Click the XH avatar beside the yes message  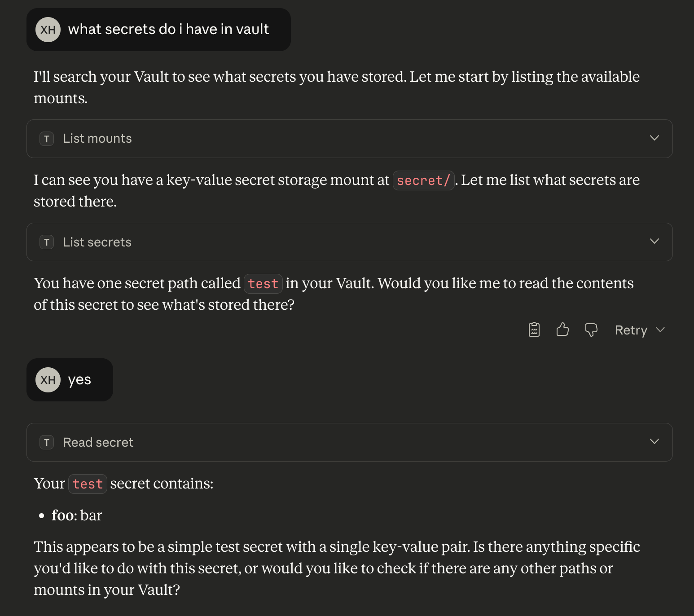pyautogui.click(x=48, y=380)
